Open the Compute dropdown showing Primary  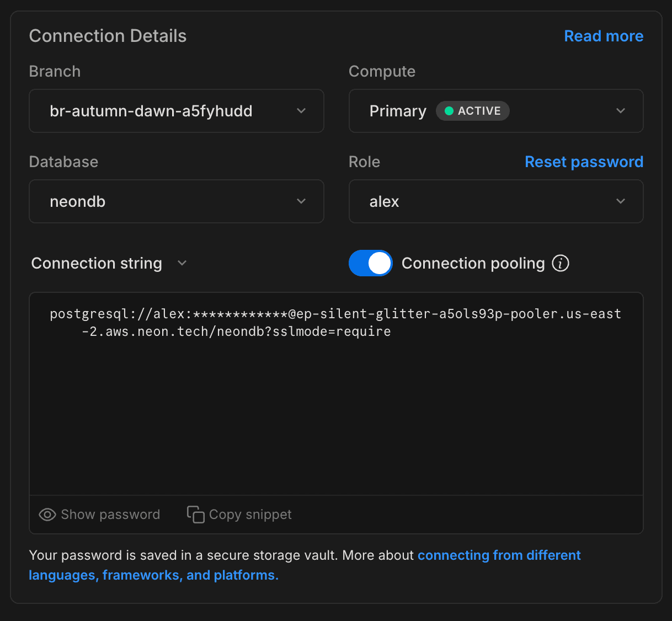495,111
